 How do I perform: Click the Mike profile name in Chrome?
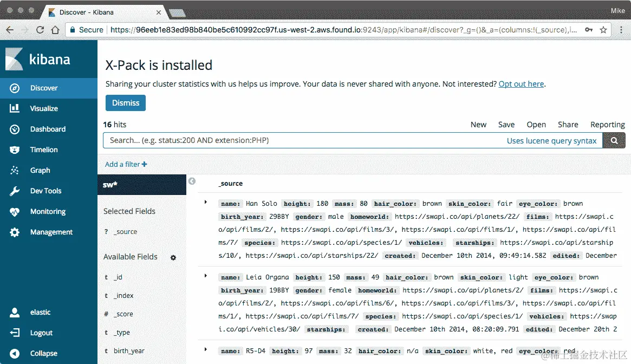pos(617,11)
